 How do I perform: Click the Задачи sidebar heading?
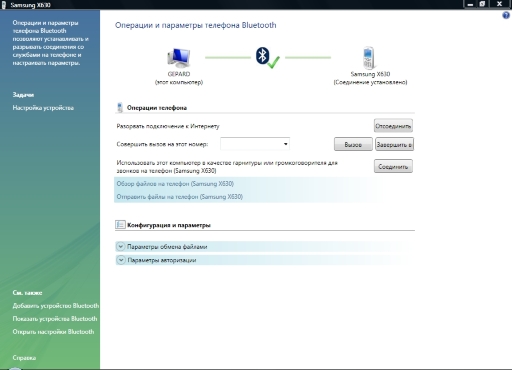coord(23,95)
